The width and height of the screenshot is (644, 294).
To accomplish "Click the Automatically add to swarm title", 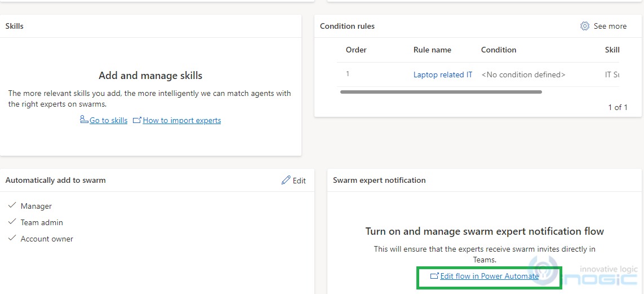I will click(x=55, y=181).
